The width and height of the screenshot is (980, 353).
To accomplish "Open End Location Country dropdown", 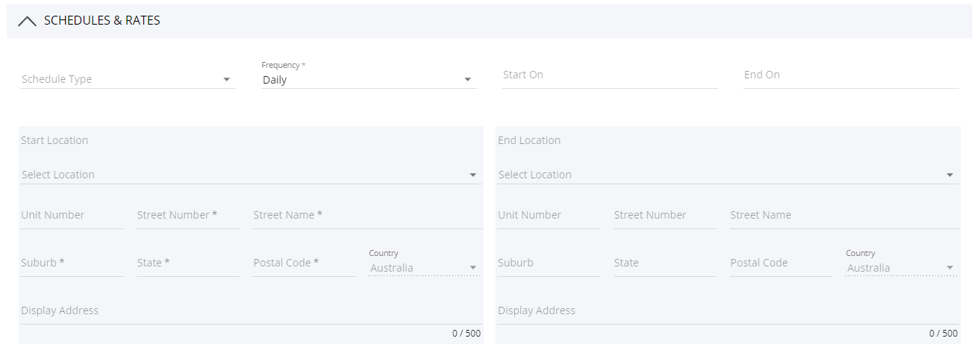I will [901, 268].
